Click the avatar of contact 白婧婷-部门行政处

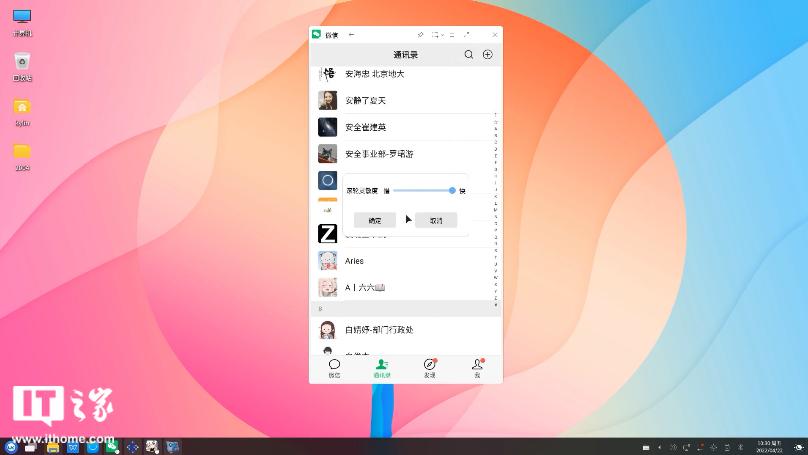327,329
